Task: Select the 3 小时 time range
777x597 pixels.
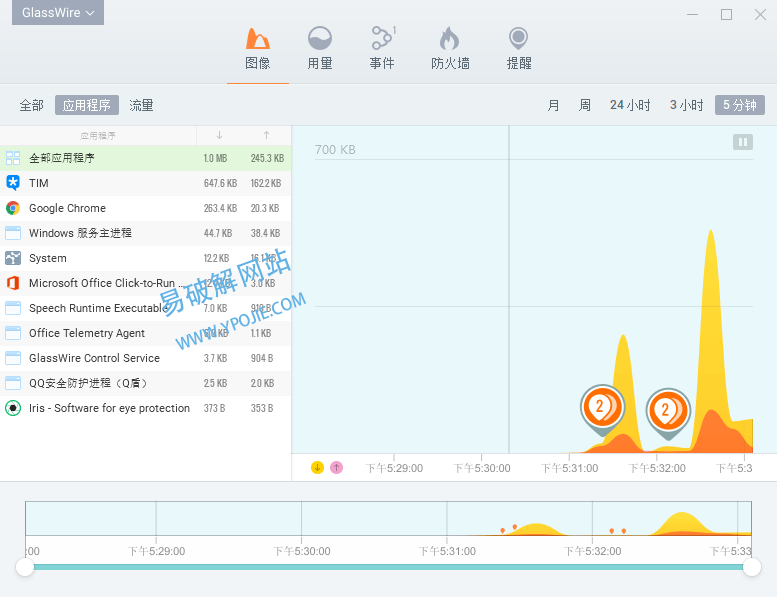Action: (x=686, y=105)
